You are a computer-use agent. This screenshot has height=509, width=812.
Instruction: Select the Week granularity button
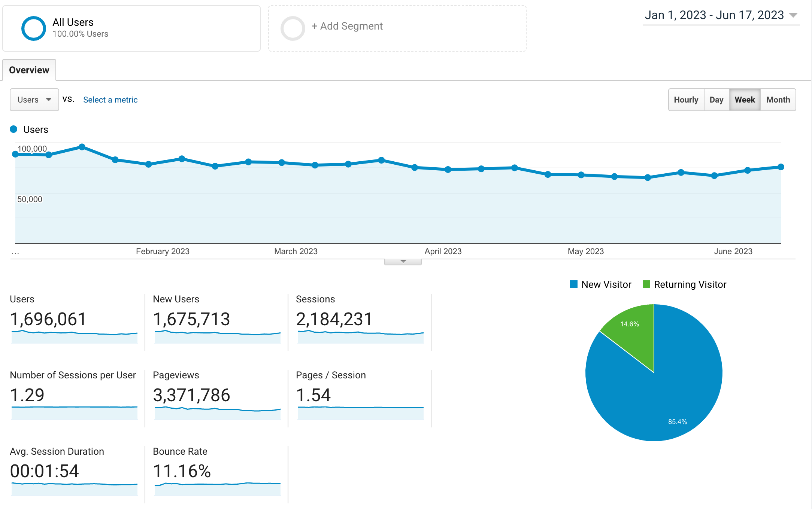pos(745,100)
